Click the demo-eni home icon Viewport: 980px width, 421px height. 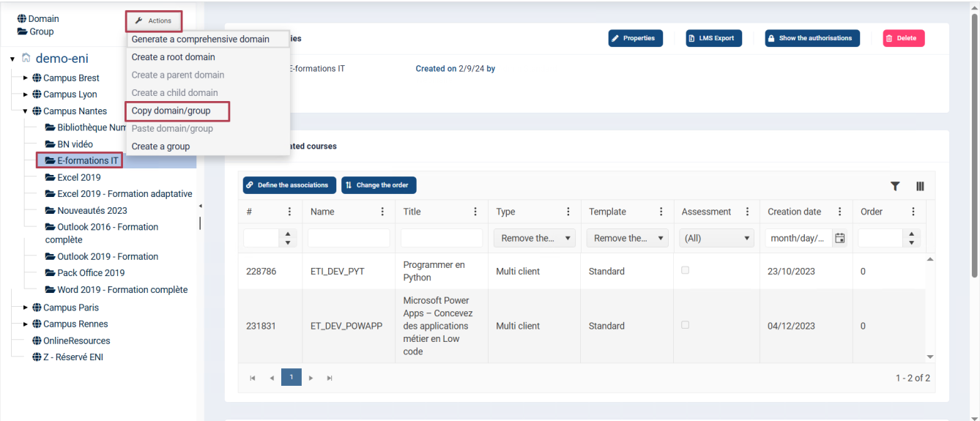[x=26, y=58]
